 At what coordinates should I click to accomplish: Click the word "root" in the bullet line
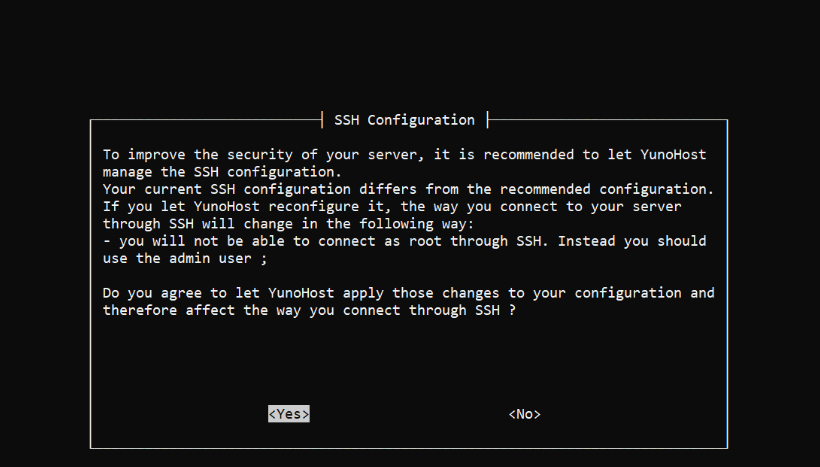[x=413, y=241]
